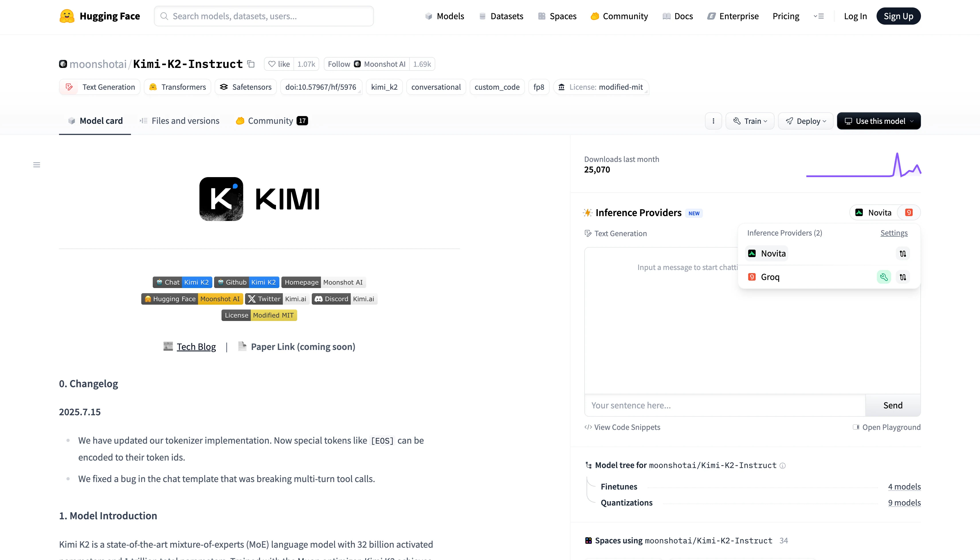
Task: Switch to Files and versions tab
Action: coord(179,121)
